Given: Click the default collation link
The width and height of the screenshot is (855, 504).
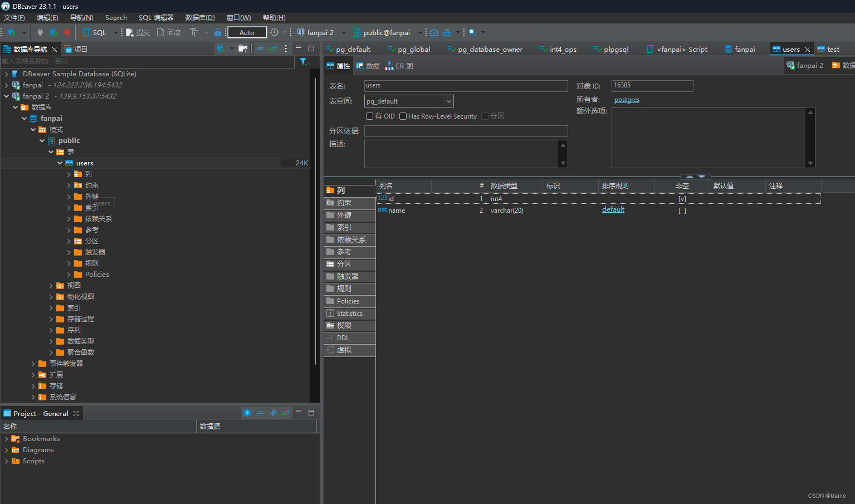Looking at the screenshot, I should pyautogui.click(x=613, y=209).
